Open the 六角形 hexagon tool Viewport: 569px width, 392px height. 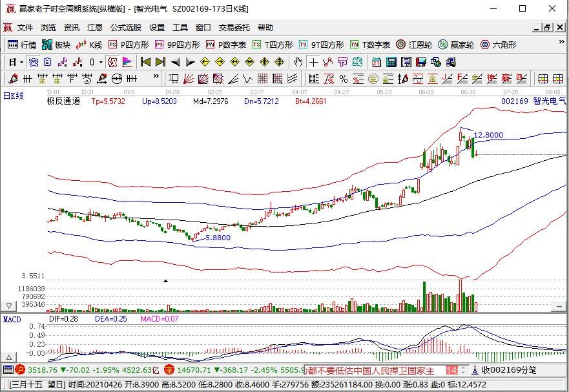(498, 45)
